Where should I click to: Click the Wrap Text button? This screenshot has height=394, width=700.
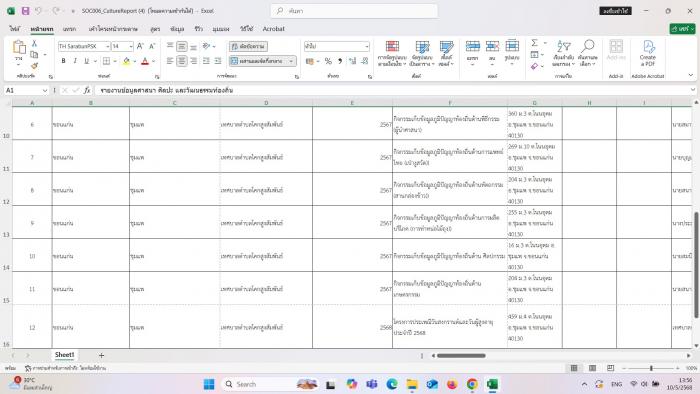249,46
